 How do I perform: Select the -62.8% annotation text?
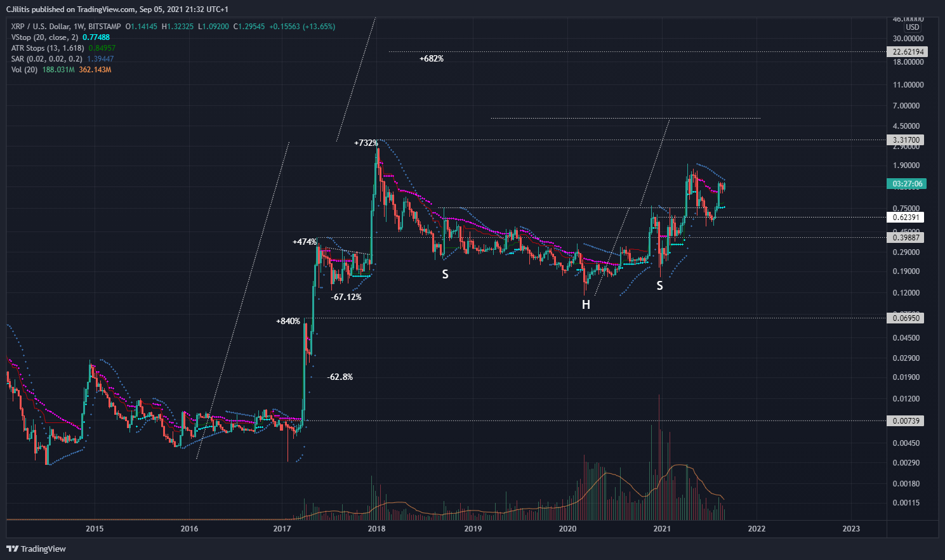(x=340, y=377)
